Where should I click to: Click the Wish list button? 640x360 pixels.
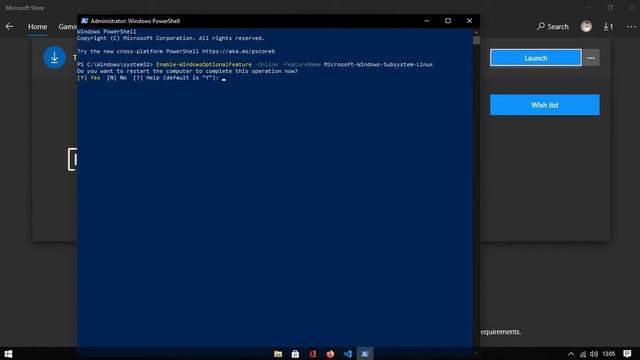coord(545,105)
